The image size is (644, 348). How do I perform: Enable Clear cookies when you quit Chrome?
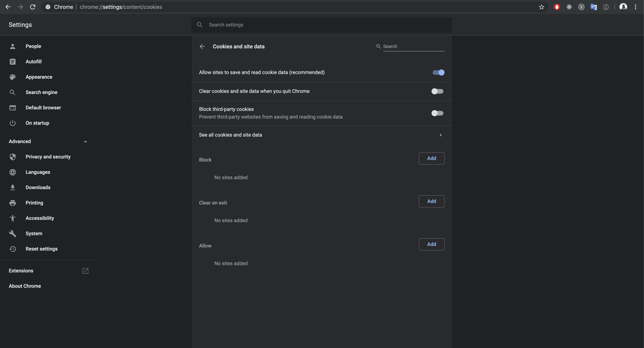[437, 91]
